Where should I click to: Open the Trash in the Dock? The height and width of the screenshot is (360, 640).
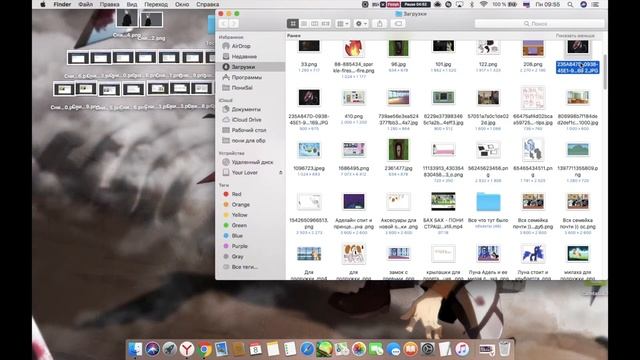504,349
